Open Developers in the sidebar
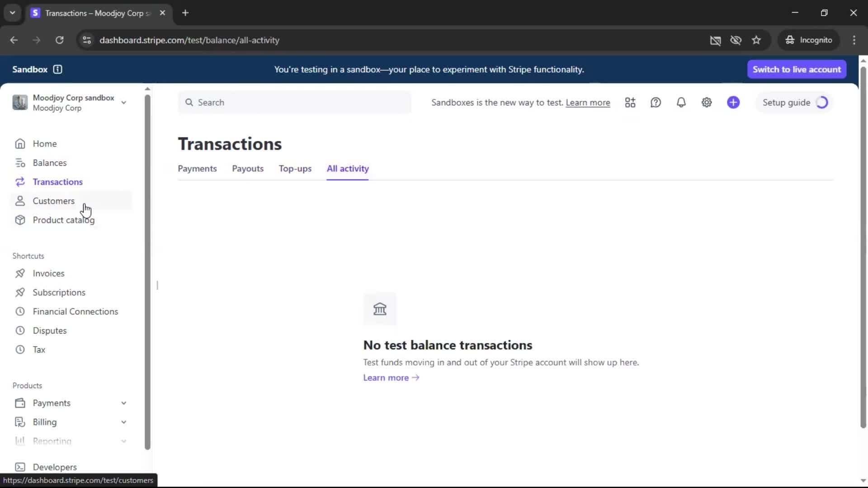Viewport: 868px width, 488px height. pos(55,467)
